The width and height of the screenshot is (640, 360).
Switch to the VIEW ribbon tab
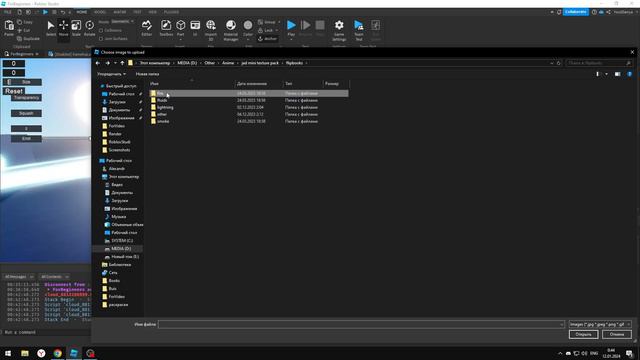pos(153,12)
